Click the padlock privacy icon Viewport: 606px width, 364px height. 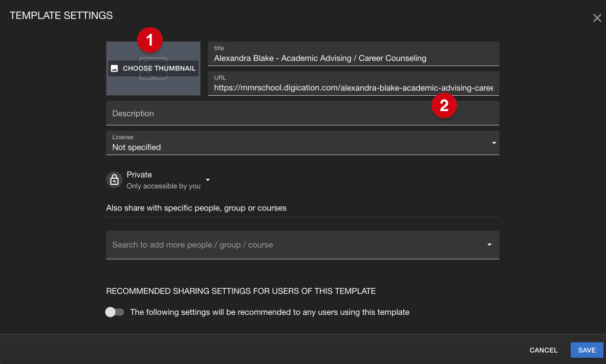[115, 180]
